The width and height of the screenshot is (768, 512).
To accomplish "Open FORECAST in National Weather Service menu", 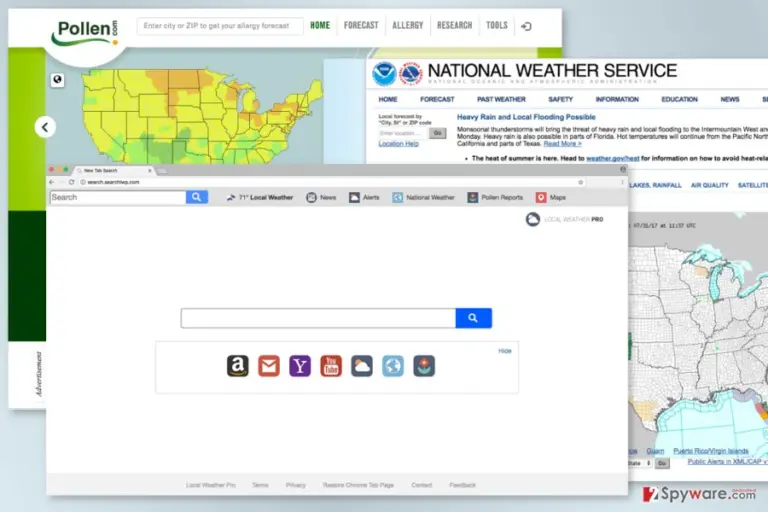I will pos(437,99).
